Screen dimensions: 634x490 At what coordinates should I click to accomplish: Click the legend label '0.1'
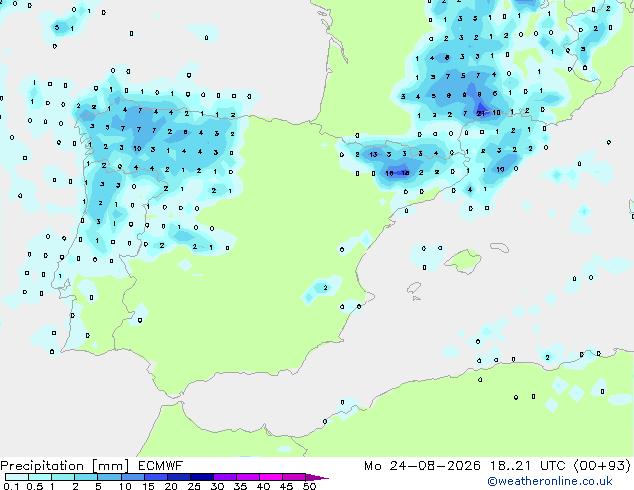(x=10, y=486)
